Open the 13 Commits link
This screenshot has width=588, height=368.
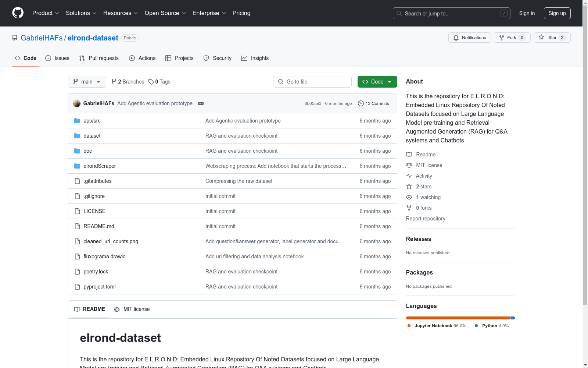coord(373,103)
